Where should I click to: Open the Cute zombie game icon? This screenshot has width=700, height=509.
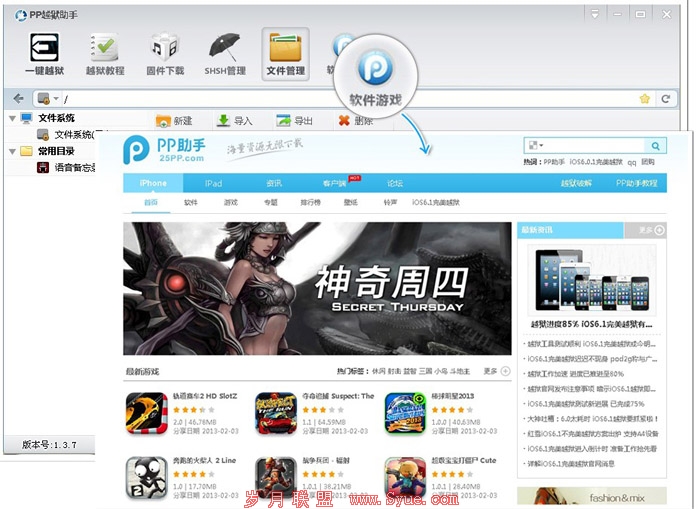click(405, 477)
